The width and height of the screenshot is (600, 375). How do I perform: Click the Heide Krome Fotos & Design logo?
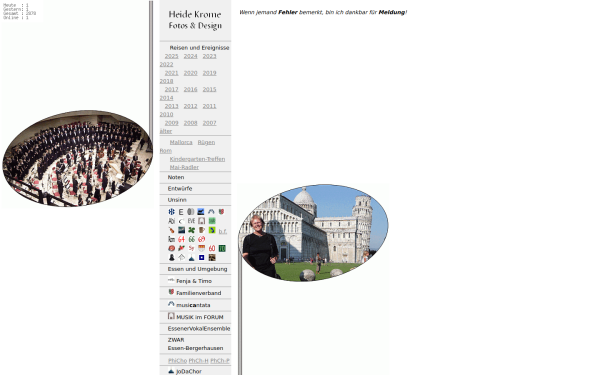(195, 20)
